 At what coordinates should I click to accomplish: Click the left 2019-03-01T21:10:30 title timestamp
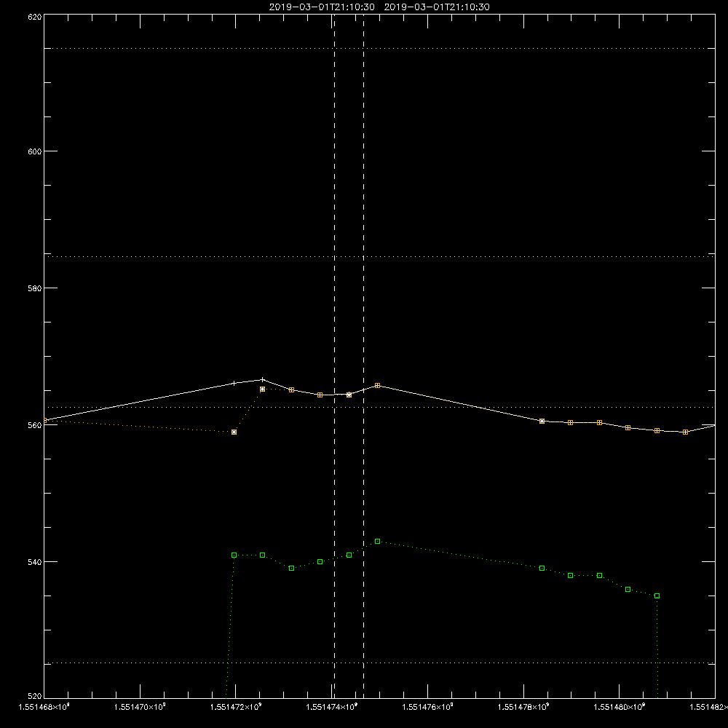pyautogui.click(x=322, y=7)
